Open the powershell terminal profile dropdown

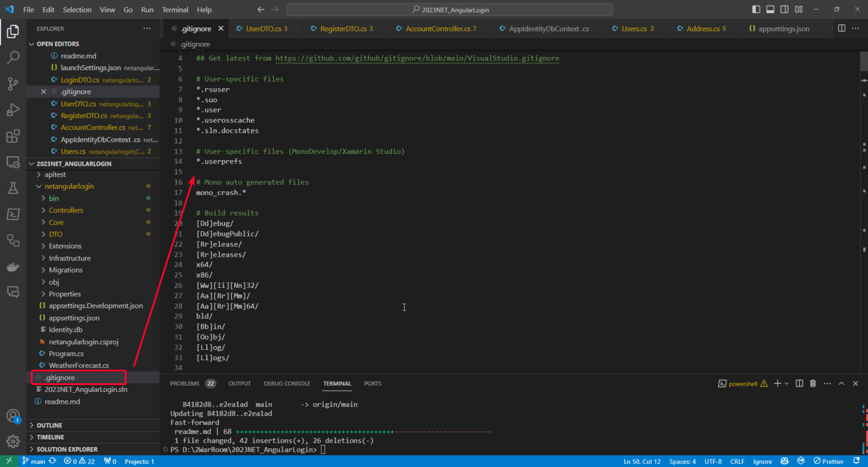(x=787, y=383)
